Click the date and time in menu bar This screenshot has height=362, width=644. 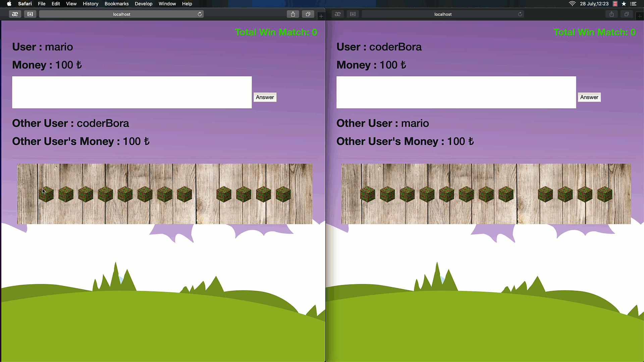(x=594, y=4)
